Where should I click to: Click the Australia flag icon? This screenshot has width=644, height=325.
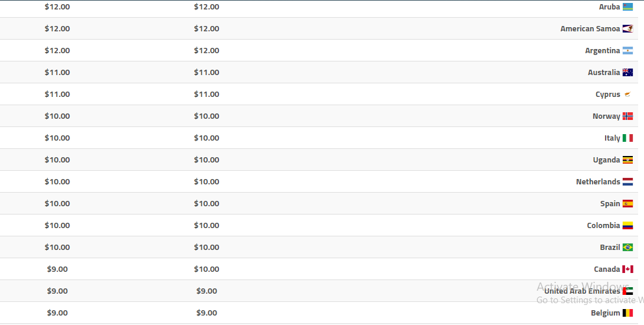627,73
